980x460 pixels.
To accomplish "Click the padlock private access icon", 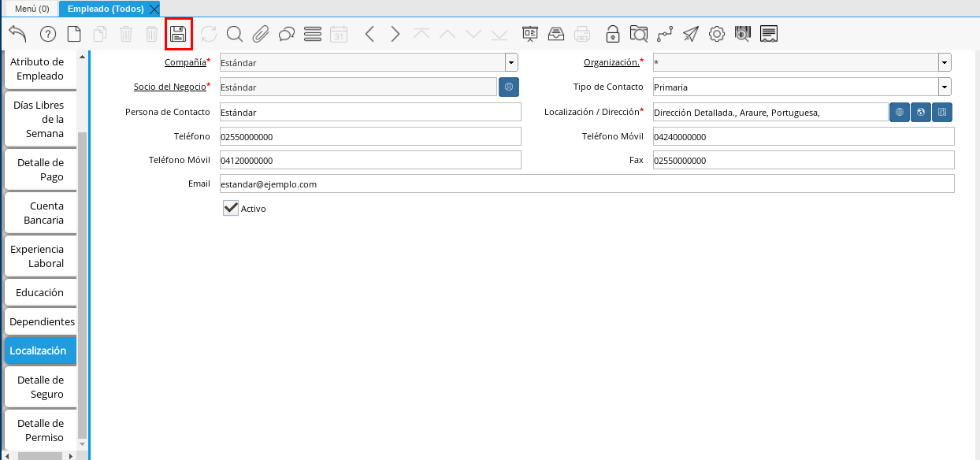I will coord(612,34).
